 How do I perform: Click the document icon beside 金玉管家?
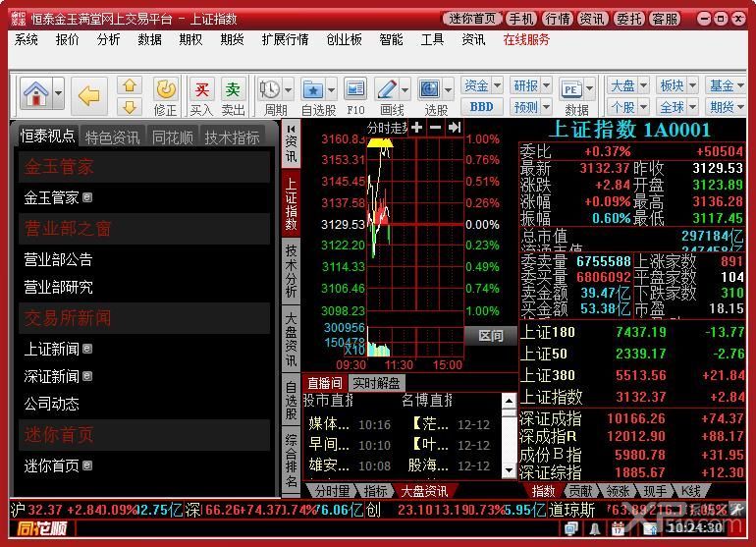click(87, 197)
